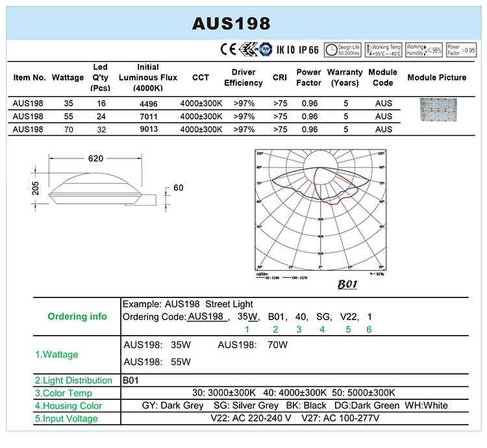Click underlined AUS198 in ordering code

(207, 317)
